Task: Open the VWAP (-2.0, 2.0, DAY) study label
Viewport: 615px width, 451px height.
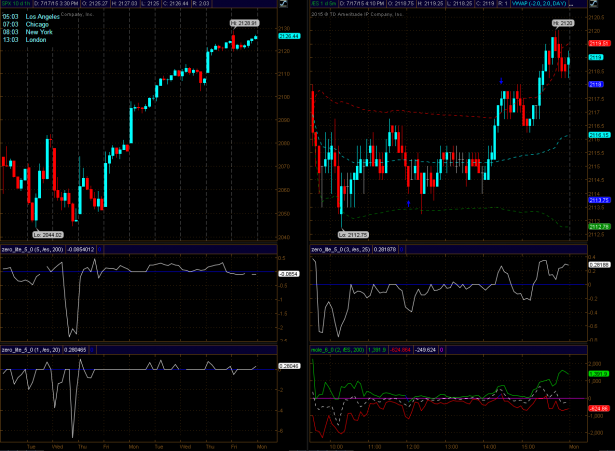Action: pyautogui.click(x=539, y=4)
